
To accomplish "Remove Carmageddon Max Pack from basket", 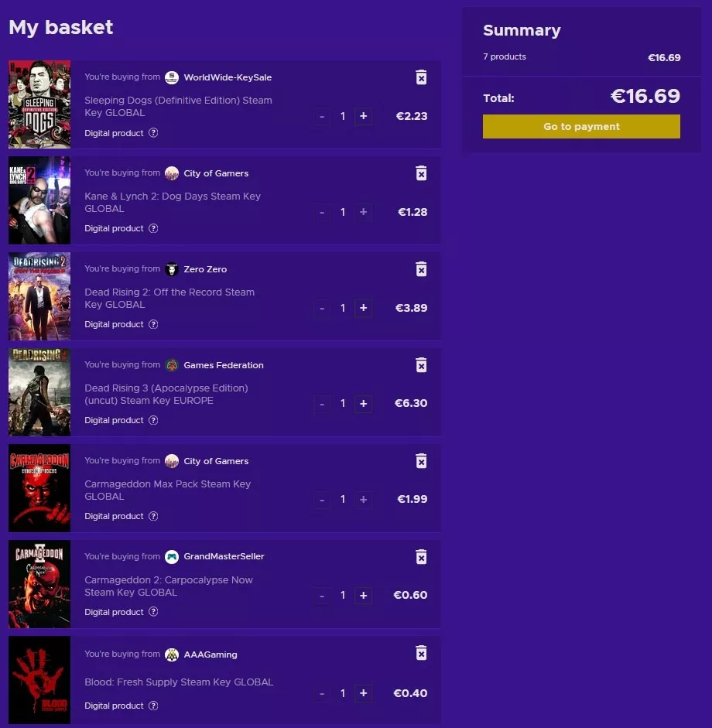I will click(x=421, y=461).
